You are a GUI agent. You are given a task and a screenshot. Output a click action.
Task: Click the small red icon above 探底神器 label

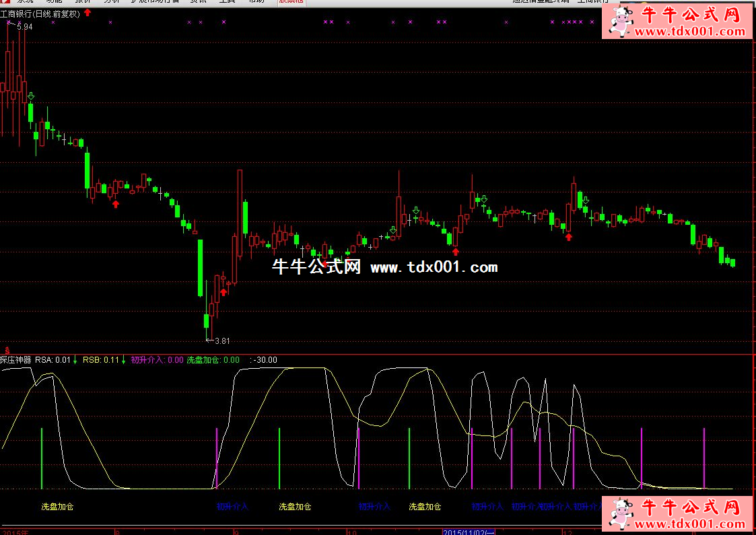(7, 351)
